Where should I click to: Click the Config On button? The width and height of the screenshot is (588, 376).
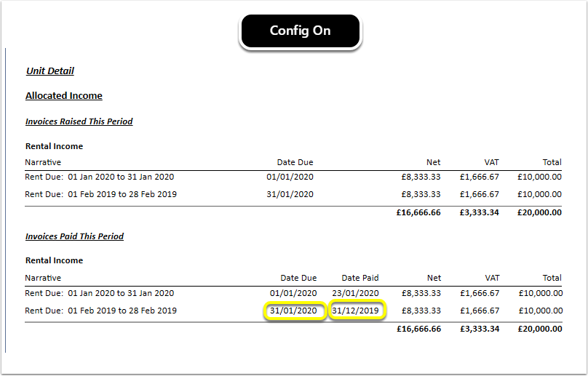pos(300,31)
